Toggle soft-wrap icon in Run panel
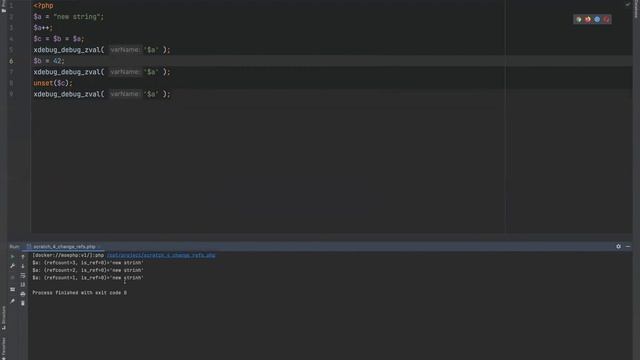640x360 pixels. (x=23, y=276)
